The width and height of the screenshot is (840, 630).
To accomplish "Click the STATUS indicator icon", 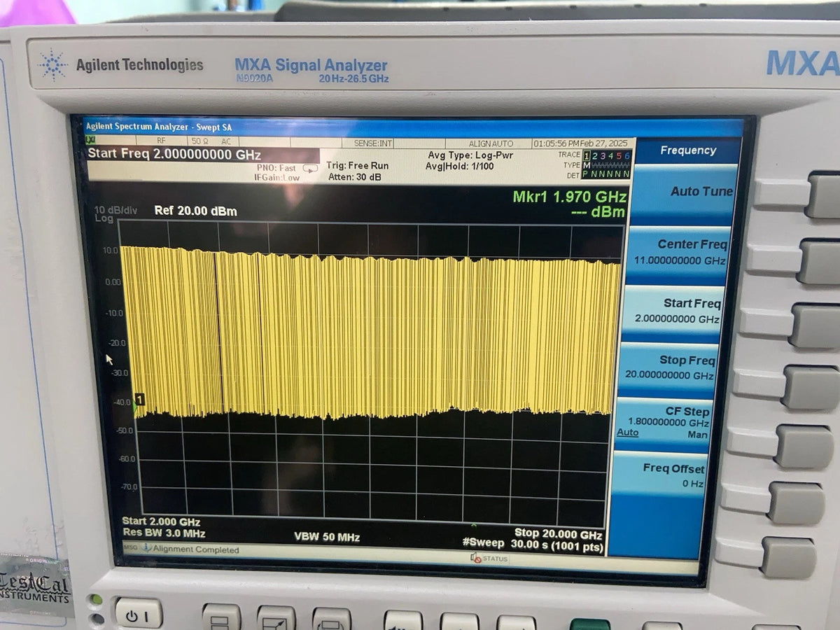I will click(x=476, y=558).
